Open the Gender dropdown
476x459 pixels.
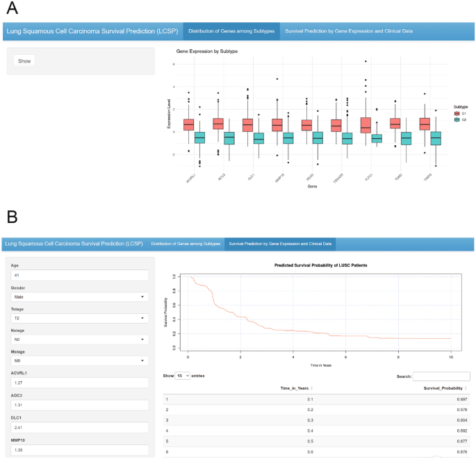pos(80,297)
